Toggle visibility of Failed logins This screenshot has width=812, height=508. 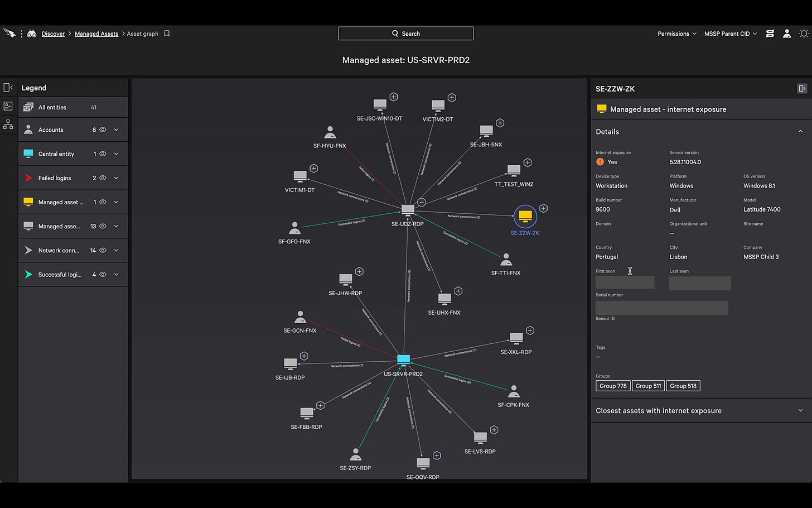[x=103, y=178]
